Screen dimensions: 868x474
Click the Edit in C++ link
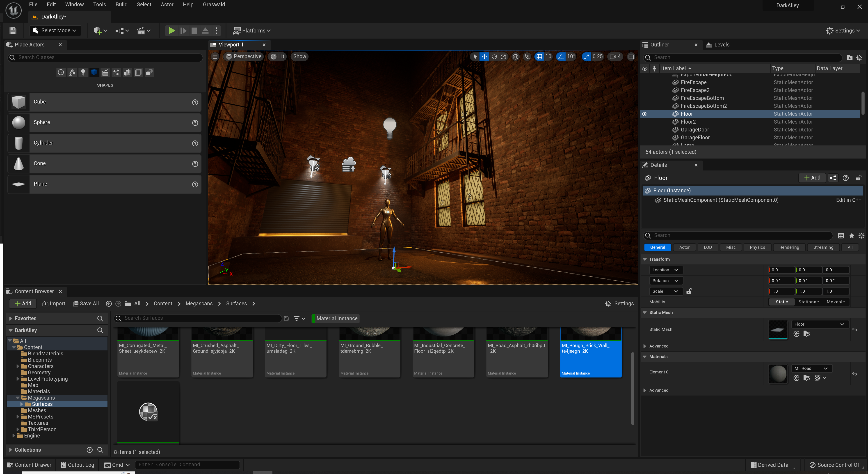848,200
